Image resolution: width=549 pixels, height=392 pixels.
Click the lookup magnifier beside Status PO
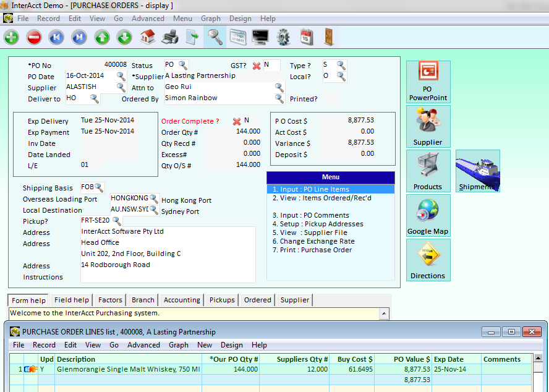coord(183,65)
